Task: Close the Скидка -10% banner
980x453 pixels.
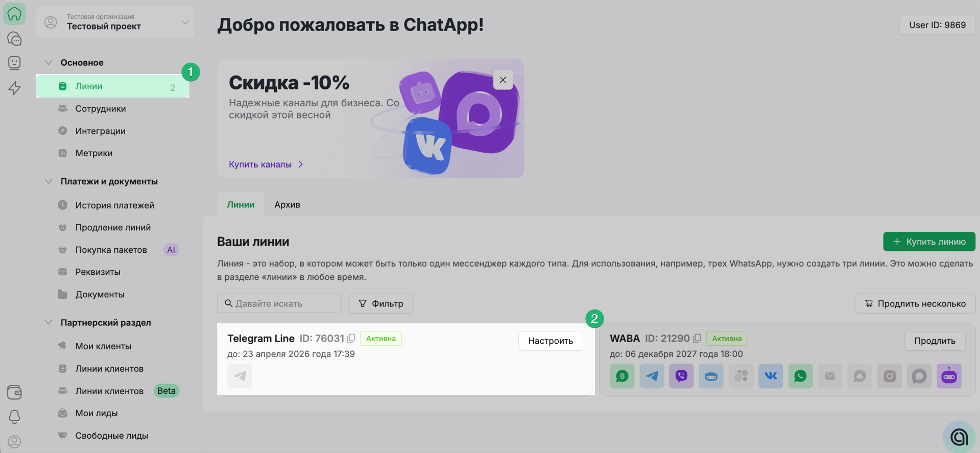Action: tap(503, 80)
